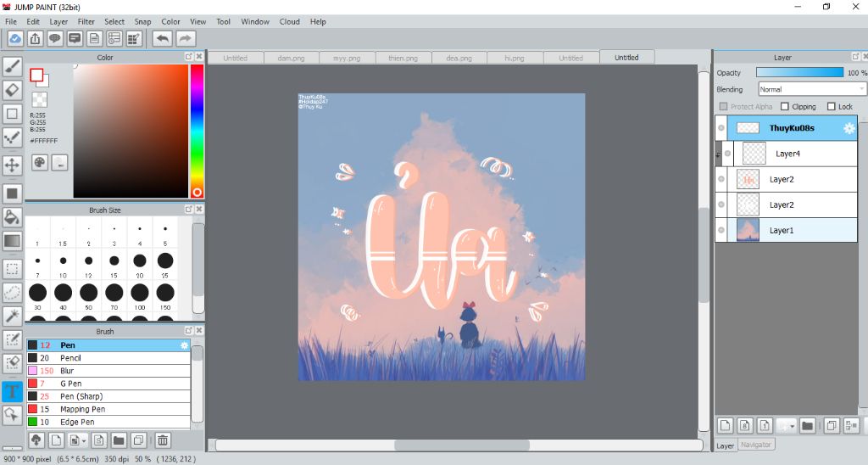
Task: Switch to the dam.png tab
Action: tap(292, 58)
